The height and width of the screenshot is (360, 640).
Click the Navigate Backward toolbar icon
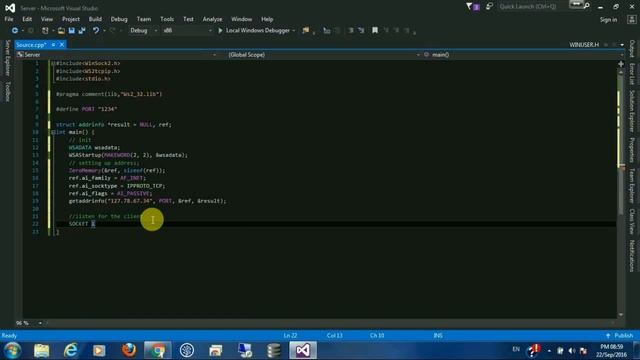point(15,31)
